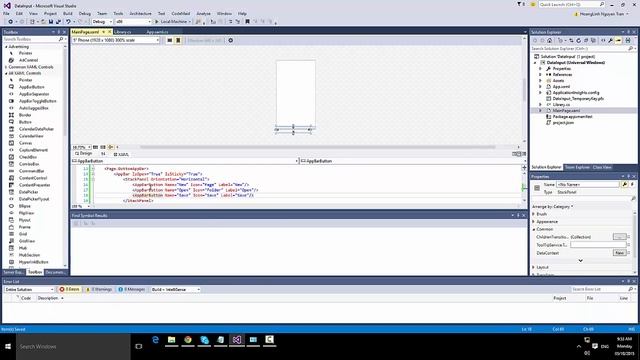Viewport: 640px width, 360px height.
Task: Select AdControl in Toolbox
Action: pyautogui.click(x=28, y=60)
